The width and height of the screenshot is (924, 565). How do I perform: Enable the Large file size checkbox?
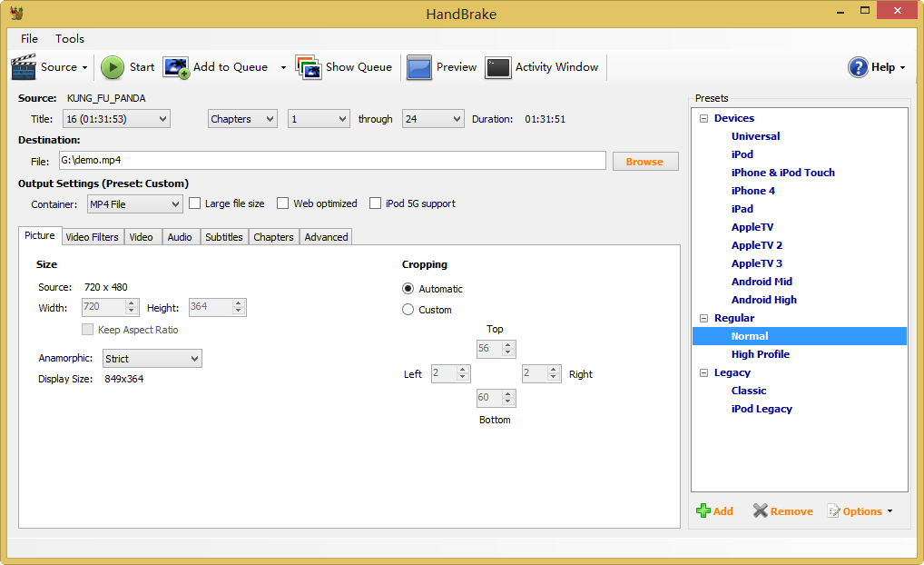195,203
